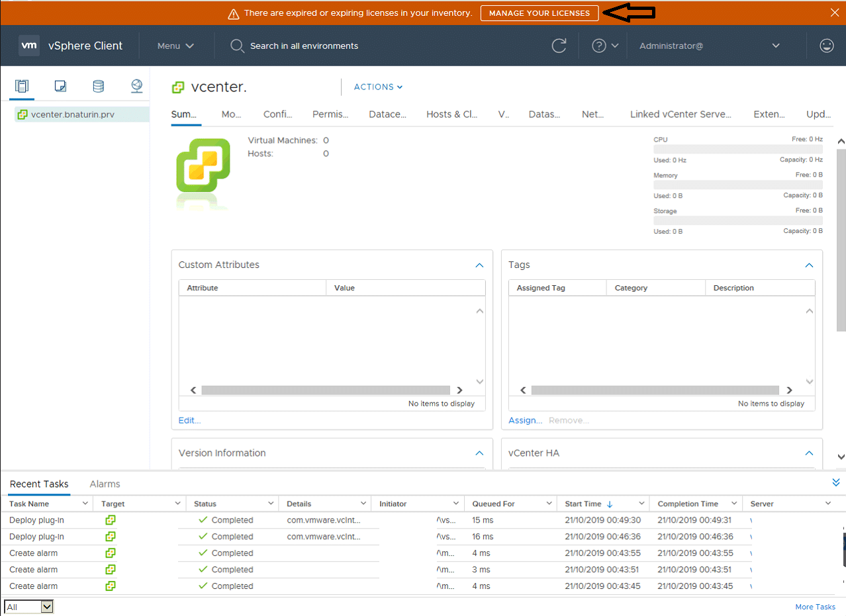Select the Recent Tasks tab
Screen dimensions: 846x616
coord(39,484)
